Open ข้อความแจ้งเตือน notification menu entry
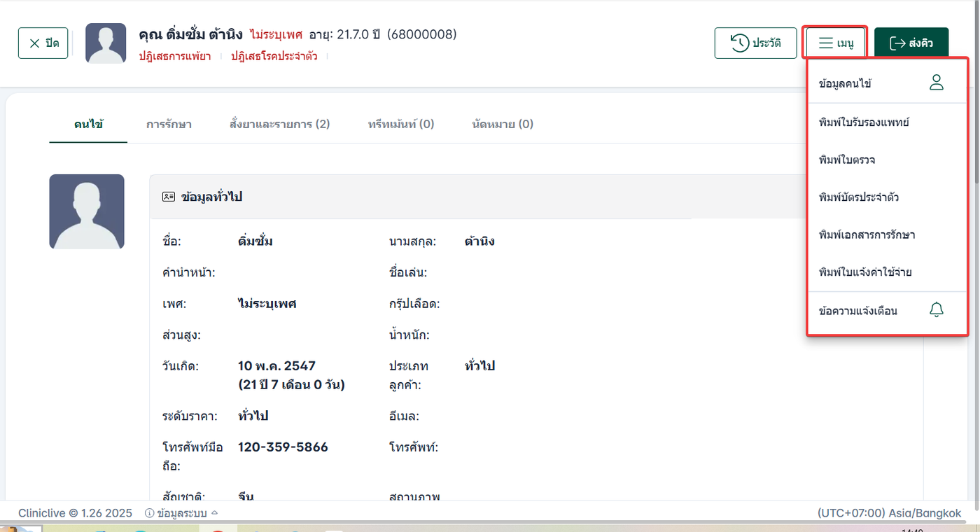 click(887, 311)
